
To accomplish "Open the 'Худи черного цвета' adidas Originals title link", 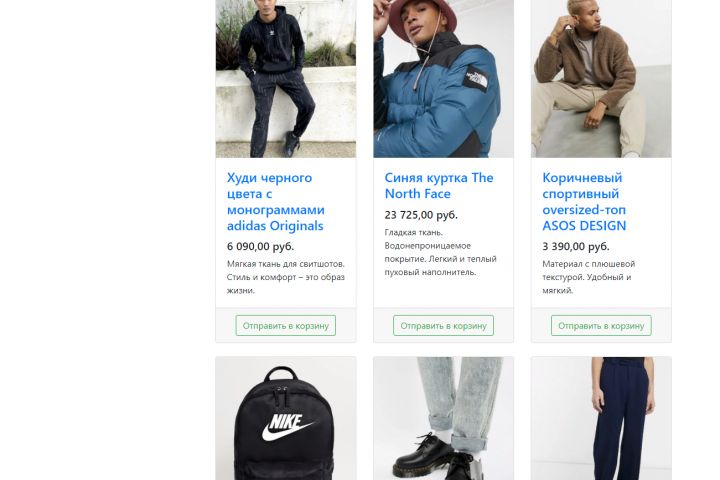I will [275, 201].
